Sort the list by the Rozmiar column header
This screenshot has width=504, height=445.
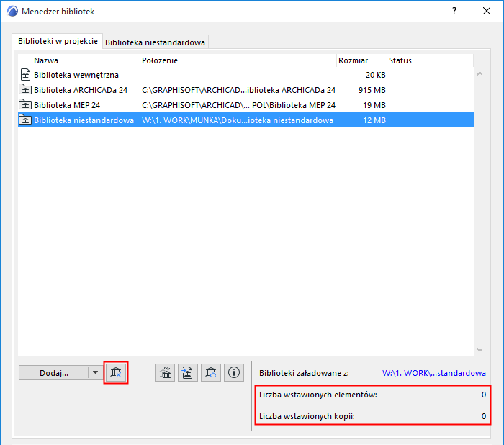pyautogui.click(x=361, y=60)
